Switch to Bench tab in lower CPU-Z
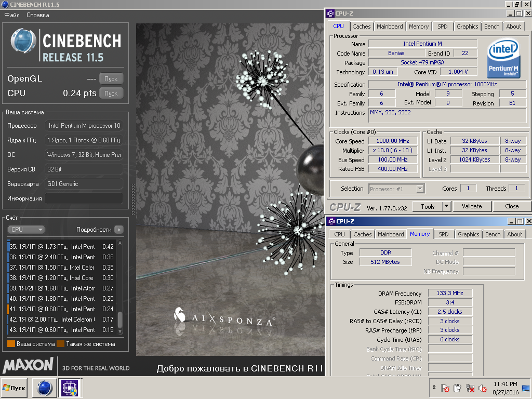532x399 pixels. [493, 234]
